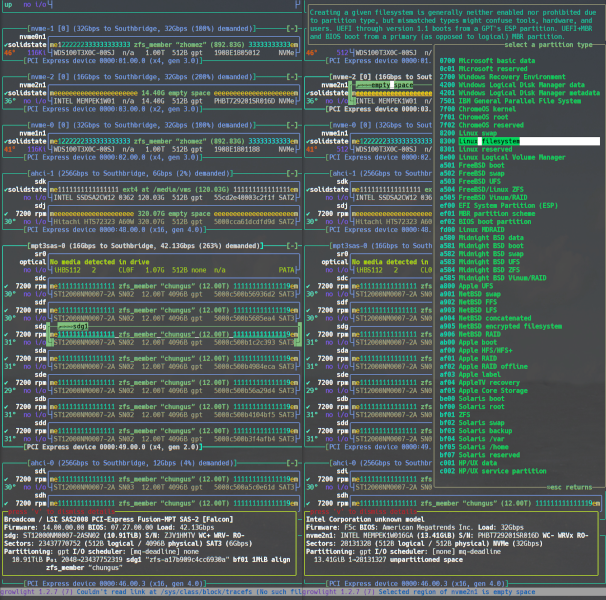606x600 pixels.
Task: Choose a502 FreeBSD swap type
Action: coord(472,174)
